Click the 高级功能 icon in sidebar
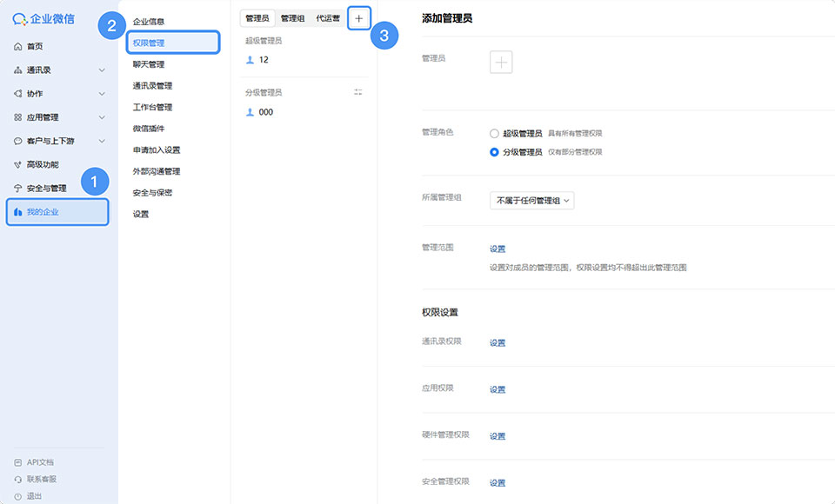The image size is (835, 504). point(18,164)
